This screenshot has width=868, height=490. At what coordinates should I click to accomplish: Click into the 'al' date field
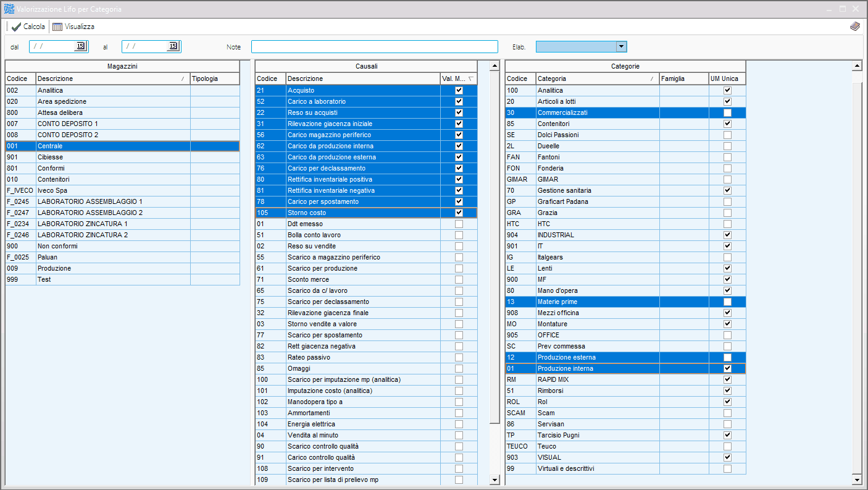click(145, 46)
